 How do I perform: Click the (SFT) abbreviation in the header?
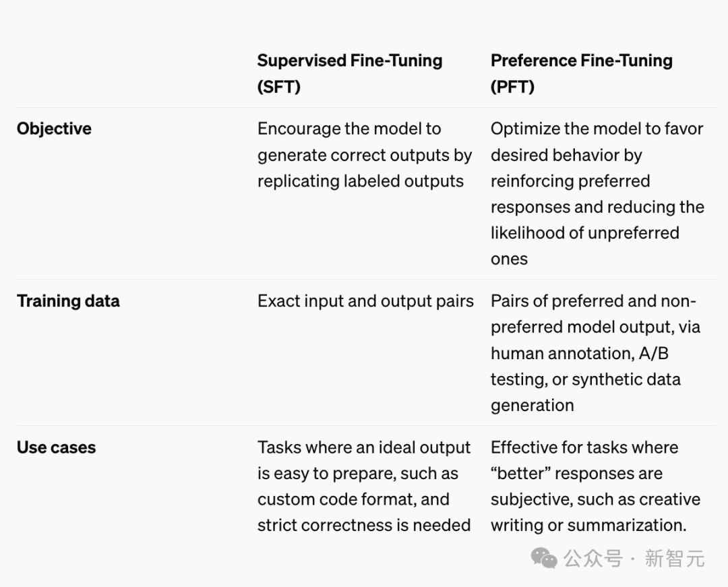point(278,87)
